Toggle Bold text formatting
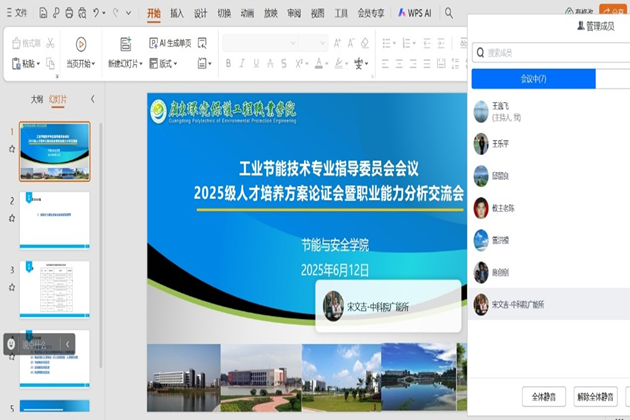The height and width of the screenshot is (420, 630). coord(228,64)
